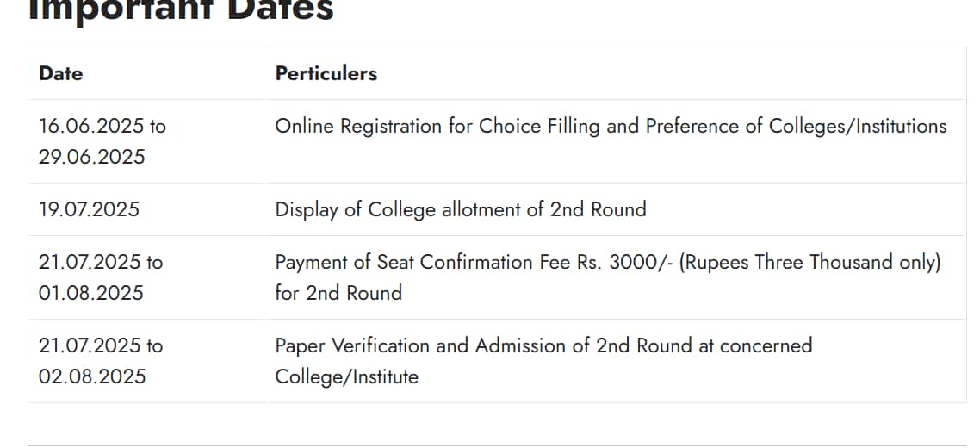Click the Date column header
Image resolution: width=980 pixels, height=448 pixels.
[60, 73]
